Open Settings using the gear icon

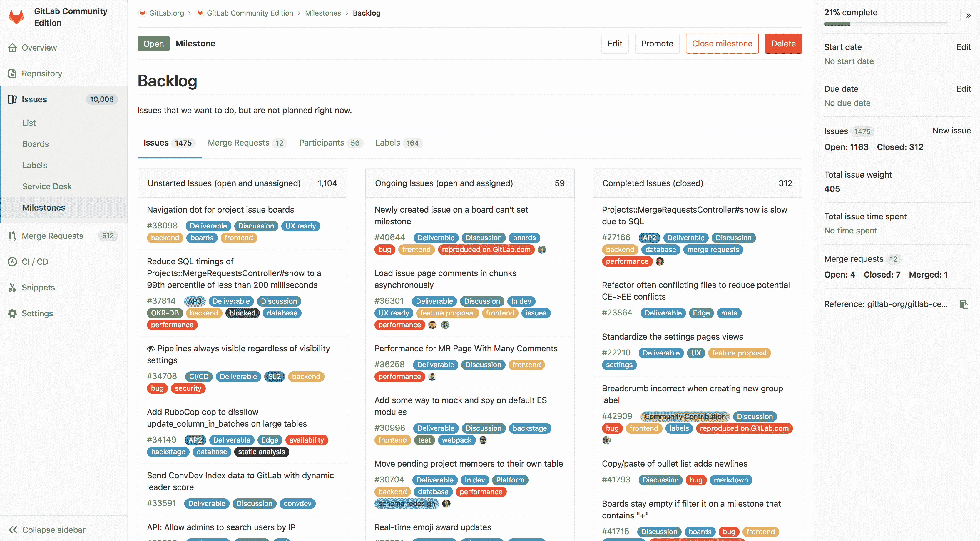(13, 313)
